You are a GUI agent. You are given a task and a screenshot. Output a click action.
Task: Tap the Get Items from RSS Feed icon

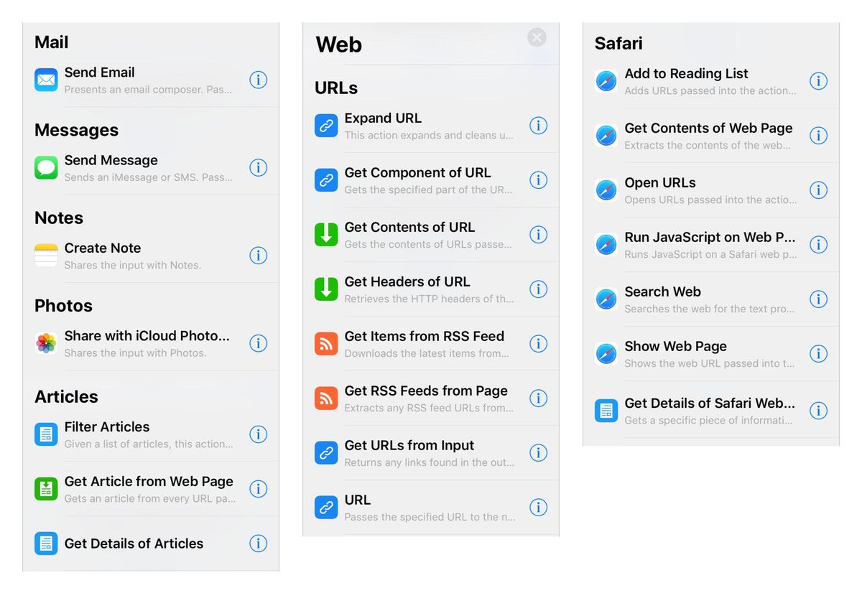pos(325,344)
